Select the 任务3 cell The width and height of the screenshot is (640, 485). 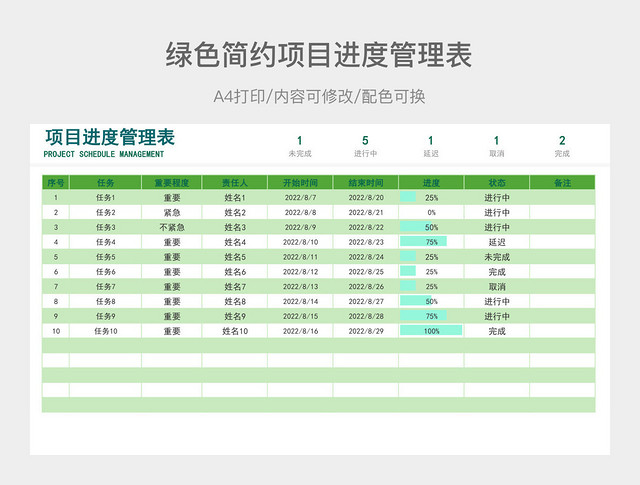(x=105, y=227)
